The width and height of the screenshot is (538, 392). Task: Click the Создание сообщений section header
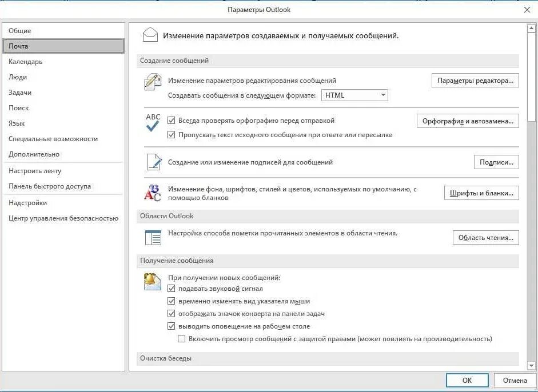click(x=328, y=61)
